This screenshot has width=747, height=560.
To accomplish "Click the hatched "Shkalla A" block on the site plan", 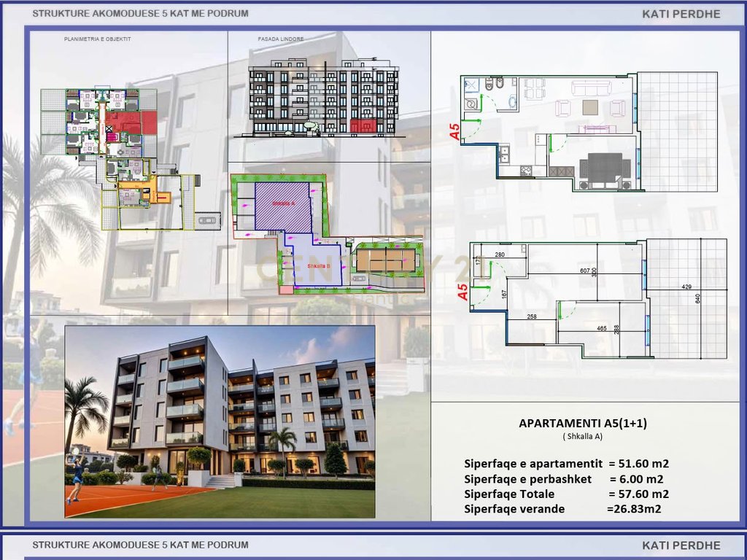I will pos(283,206).
